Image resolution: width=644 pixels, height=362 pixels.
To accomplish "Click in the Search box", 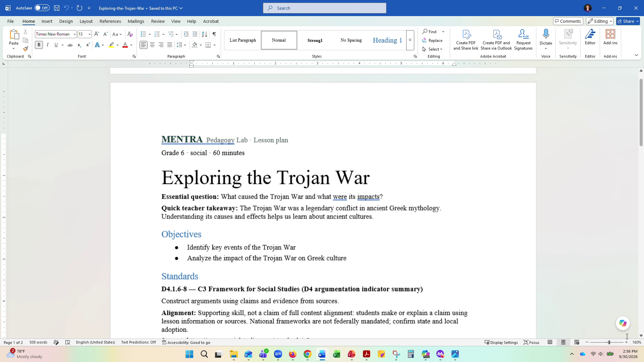I will tap(324, 8).
